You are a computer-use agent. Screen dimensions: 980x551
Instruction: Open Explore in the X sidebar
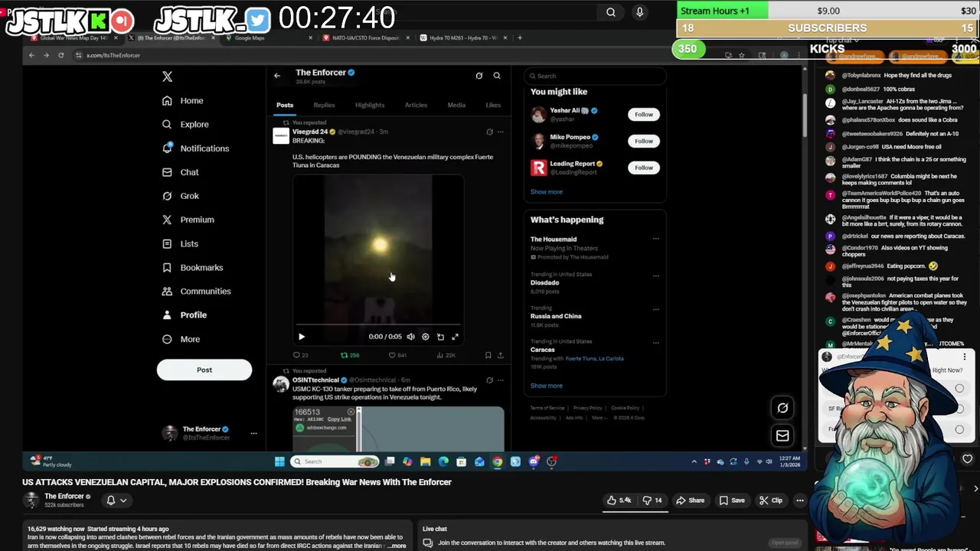(185, 125)
